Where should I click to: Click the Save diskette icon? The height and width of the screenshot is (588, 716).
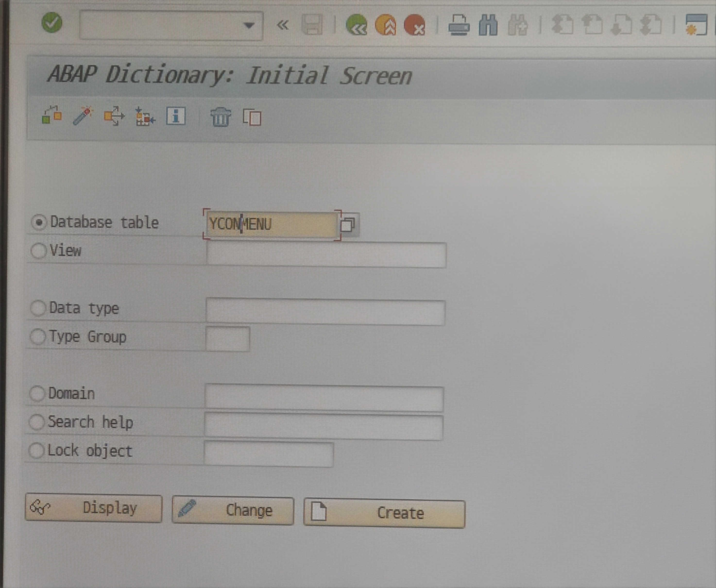tap(312, 25)
